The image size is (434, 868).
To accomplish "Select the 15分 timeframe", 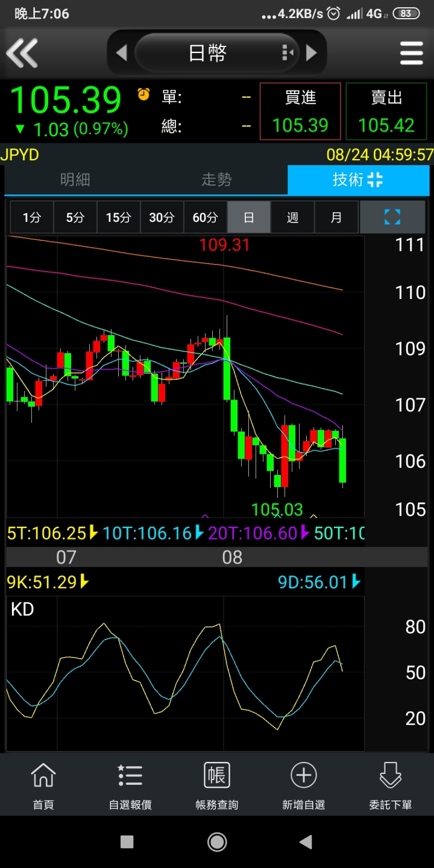I will pos(119,217).
